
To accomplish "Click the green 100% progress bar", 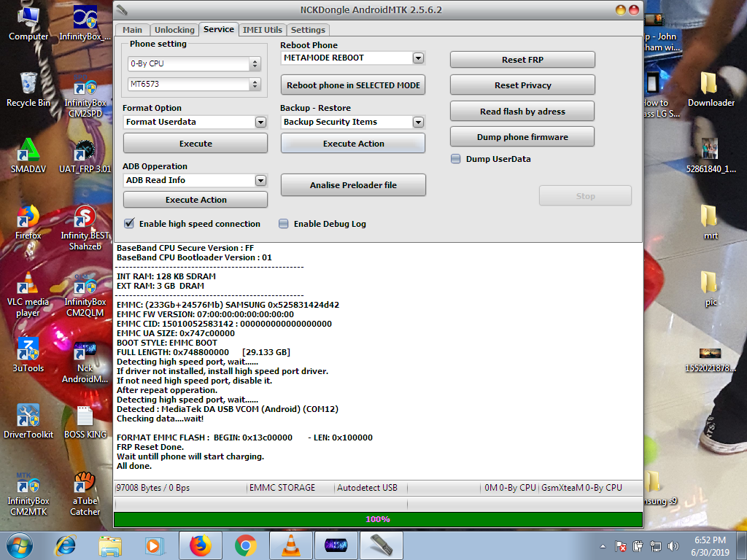I will pos(379,519).
